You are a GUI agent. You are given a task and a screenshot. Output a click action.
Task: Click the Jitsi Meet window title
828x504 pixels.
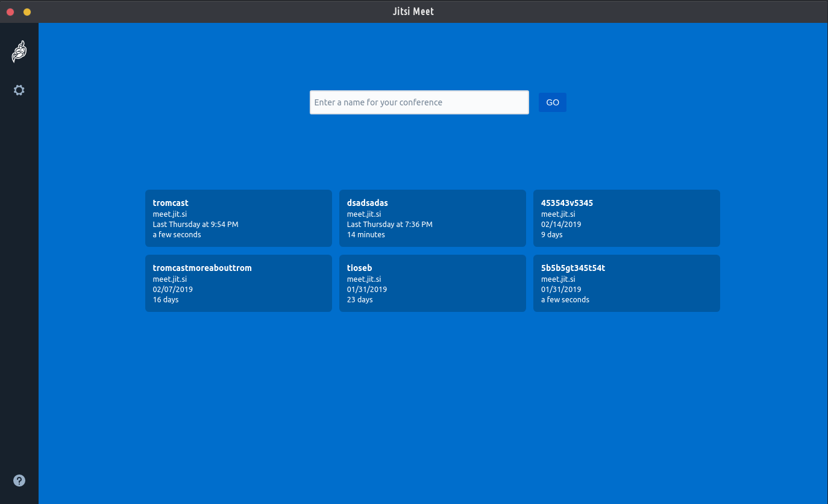point(413,11)
